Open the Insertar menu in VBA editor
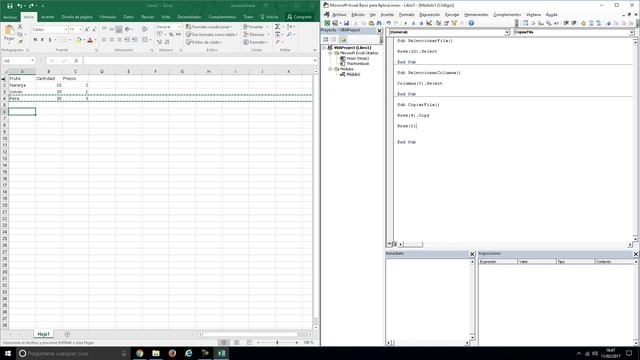640x360 pixels. pyautogui.click(x=387, y=15)
